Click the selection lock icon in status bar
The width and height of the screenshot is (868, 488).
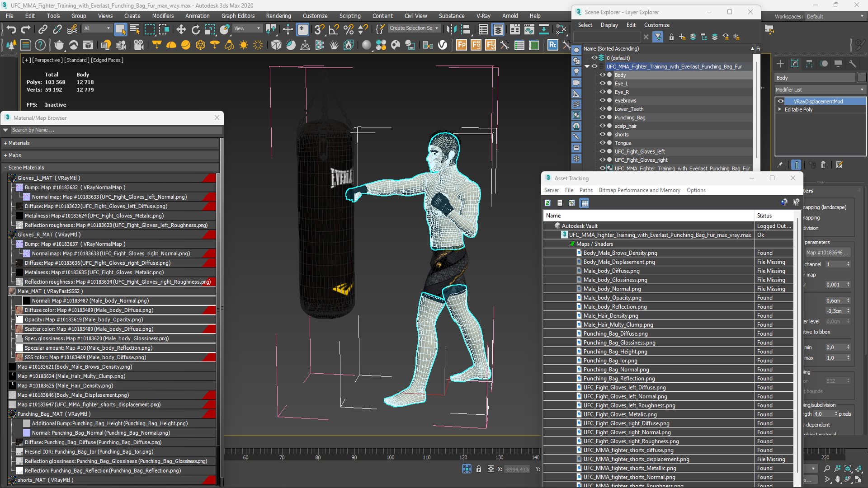pyautogui.click(x=479, y=469)
